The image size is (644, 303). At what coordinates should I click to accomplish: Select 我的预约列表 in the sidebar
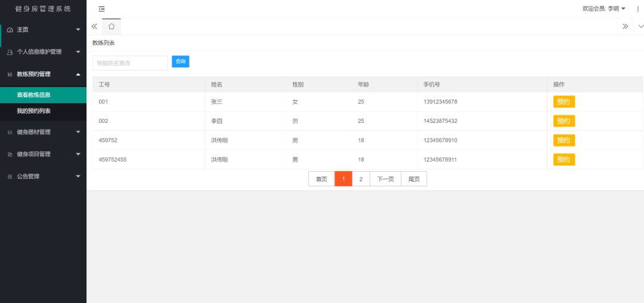tap(34, 111)
